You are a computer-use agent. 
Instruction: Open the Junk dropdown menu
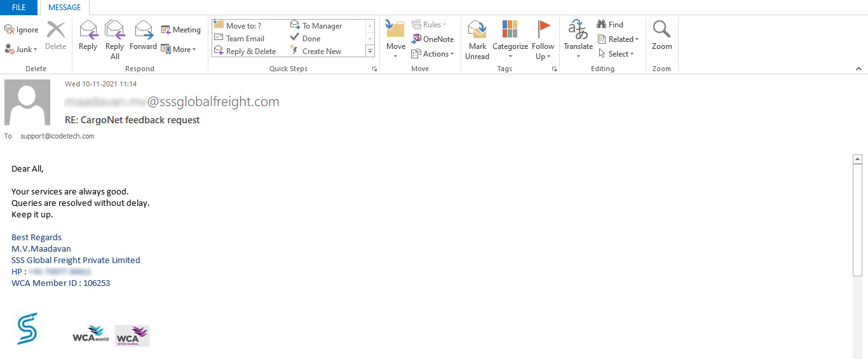pos(22,49)
